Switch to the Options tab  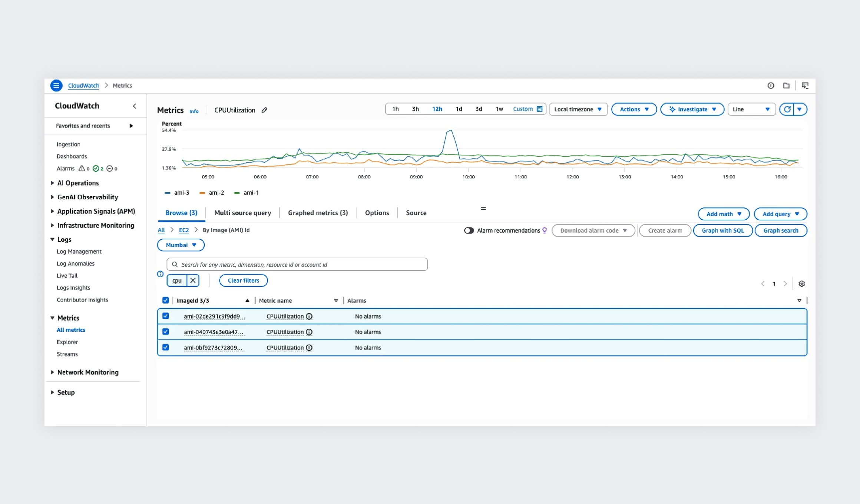377,213
